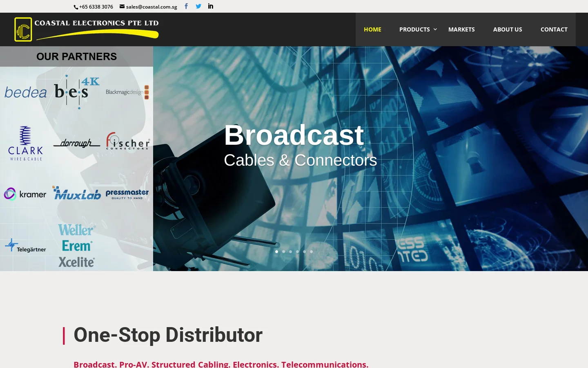Call the number +65 6338 3076

tap(96, 7)
